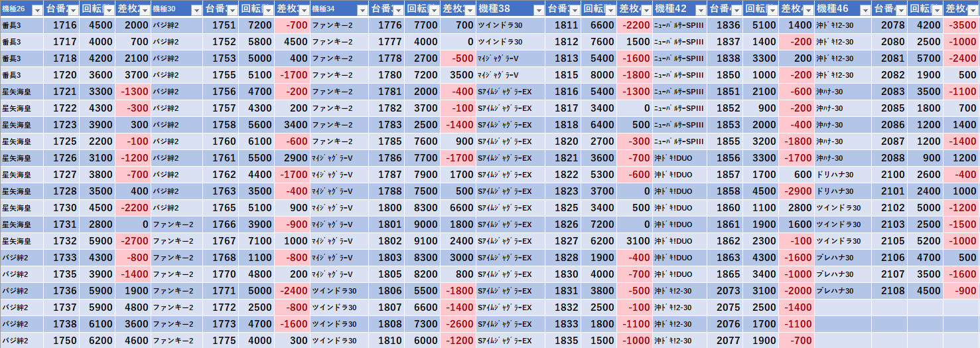Select the -2400 cell in row 1771
This screenshot has height=348, width=980.
[x=292, y=291]
